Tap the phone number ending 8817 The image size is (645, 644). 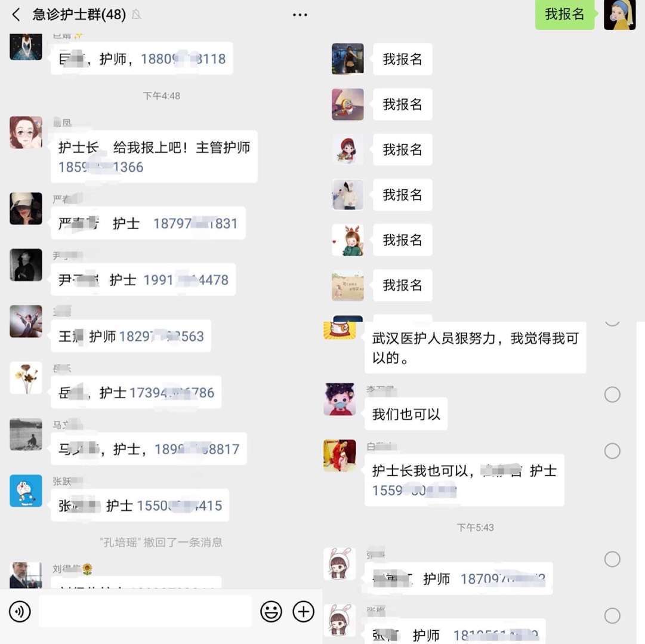coord(197,449)
